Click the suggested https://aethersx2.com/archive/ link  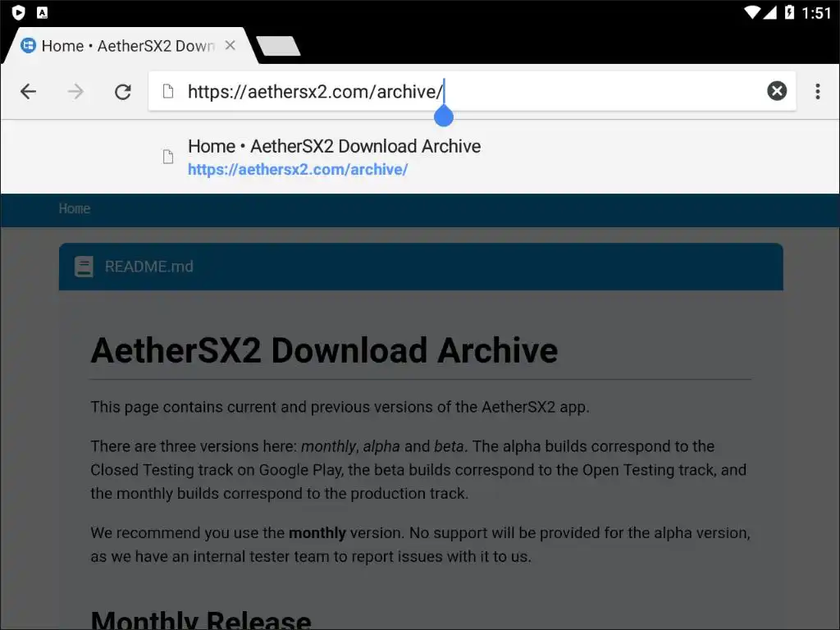(298, 169)
